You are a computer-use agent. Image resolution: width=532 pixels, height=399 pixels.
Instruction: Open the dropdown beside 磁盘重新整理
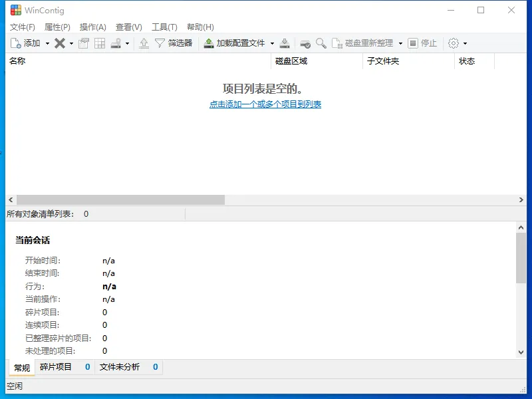pyautogui.click(x=400, y=43)
